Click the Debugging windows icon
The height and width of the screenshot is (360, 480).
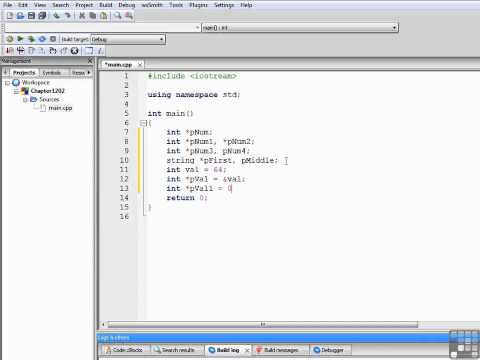[89, 51]
